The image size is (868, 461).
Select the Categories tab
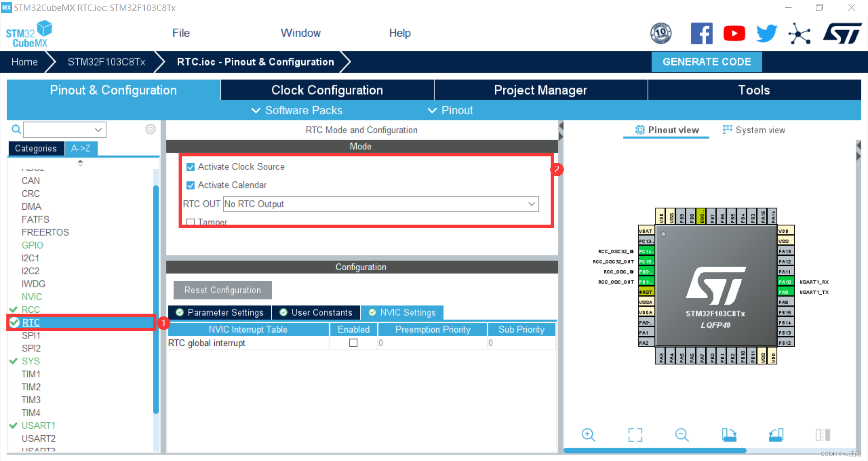click(36, 148)
